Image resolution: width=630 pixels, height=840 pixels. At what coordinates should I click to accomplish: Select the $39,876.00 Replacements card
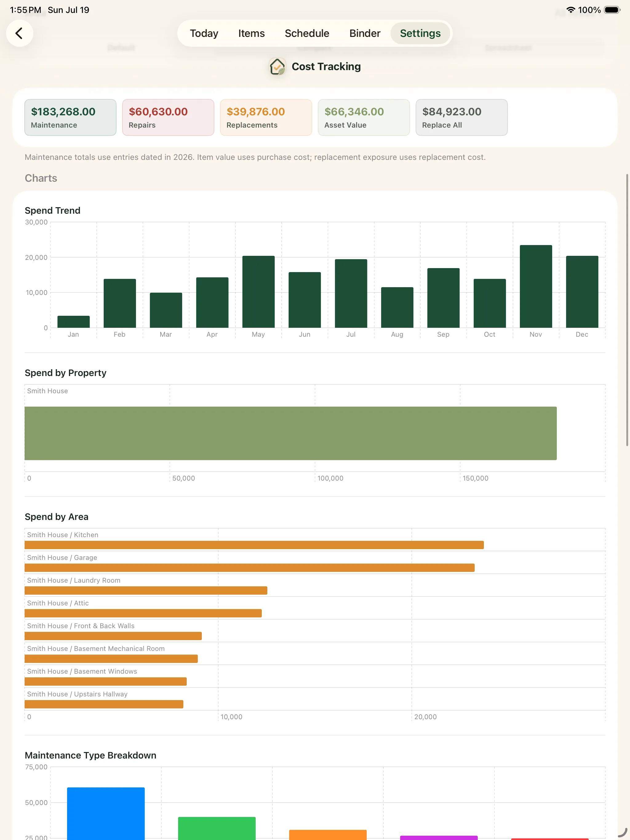[x=266, y=117]
